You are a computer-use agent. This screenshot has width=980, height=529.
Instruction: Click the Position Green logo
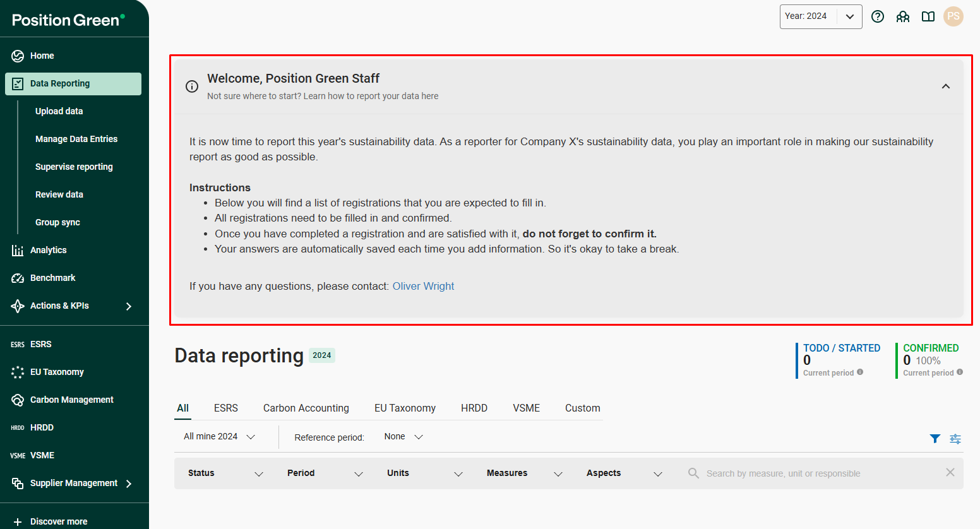[68, 20]
